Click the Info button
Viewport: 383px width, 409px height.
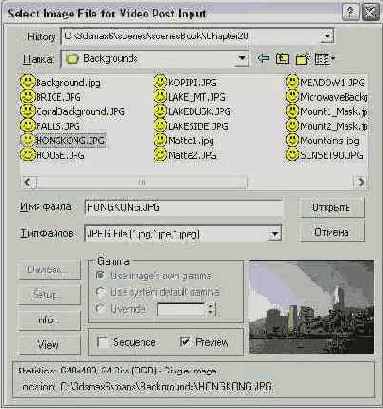pyautogui.click(x=49, y=320)
